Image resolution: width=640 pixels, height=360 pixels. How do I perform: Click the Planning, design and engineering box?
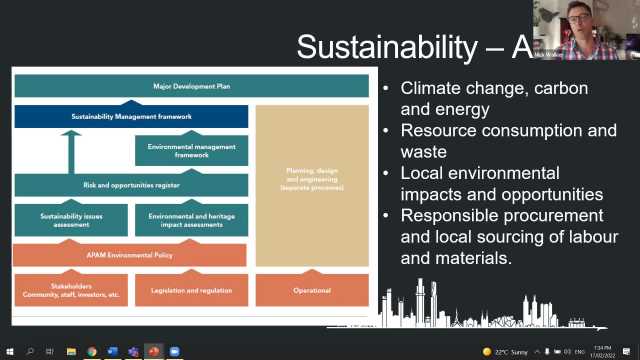tap(312, 186)
